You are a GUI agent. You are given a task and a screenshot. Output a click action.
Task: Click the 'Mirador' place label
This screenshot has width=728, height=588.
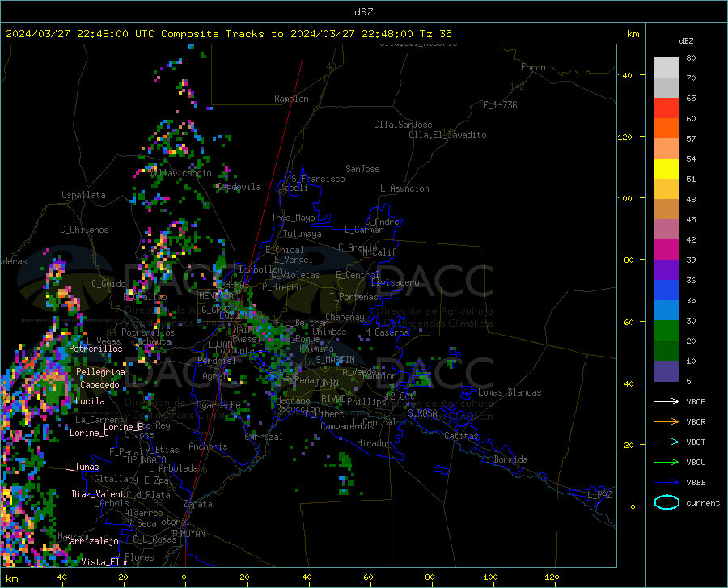pyautogui.click(x=373, y=443)
